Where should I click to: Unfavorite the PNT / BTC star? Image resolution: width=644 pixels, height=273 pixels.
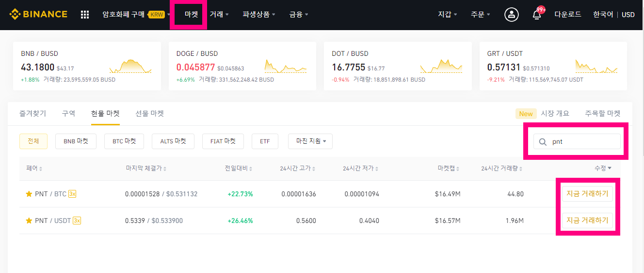(29, 194)
